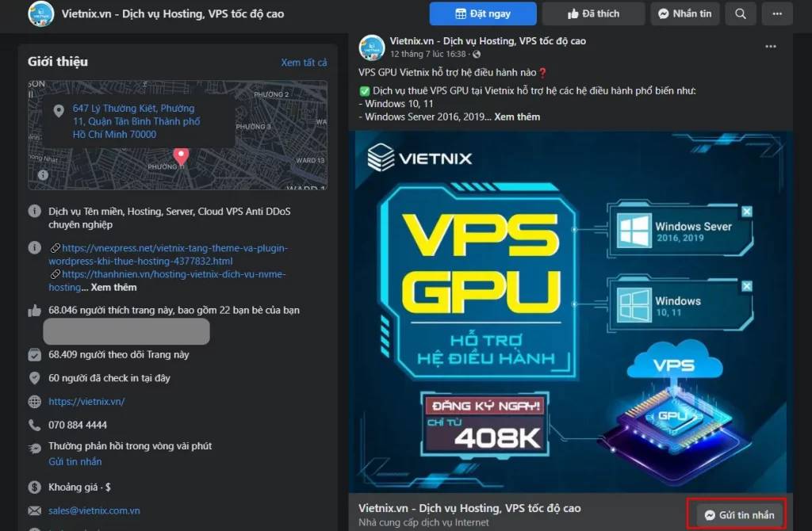Open the VPS GPU post image

[x=571, y=311]
